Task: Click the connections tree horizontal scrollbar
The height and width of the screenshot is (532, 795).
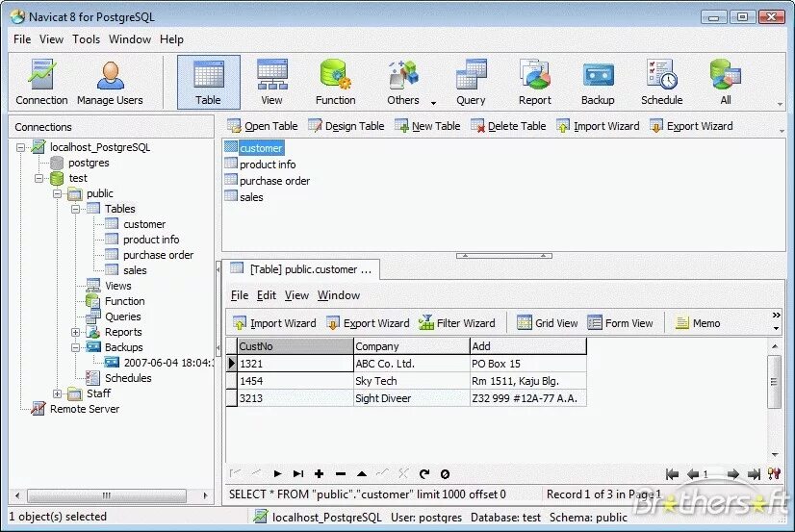Action: click(107, 495)
